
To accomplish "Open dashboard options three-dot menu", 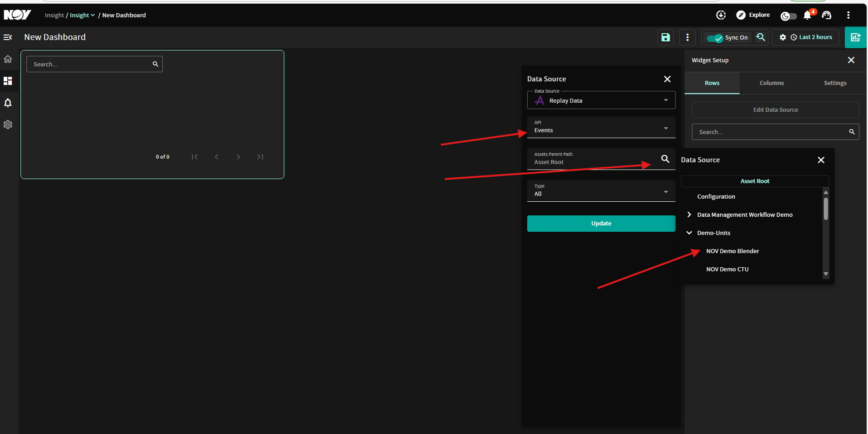I will tap(687, 37).
